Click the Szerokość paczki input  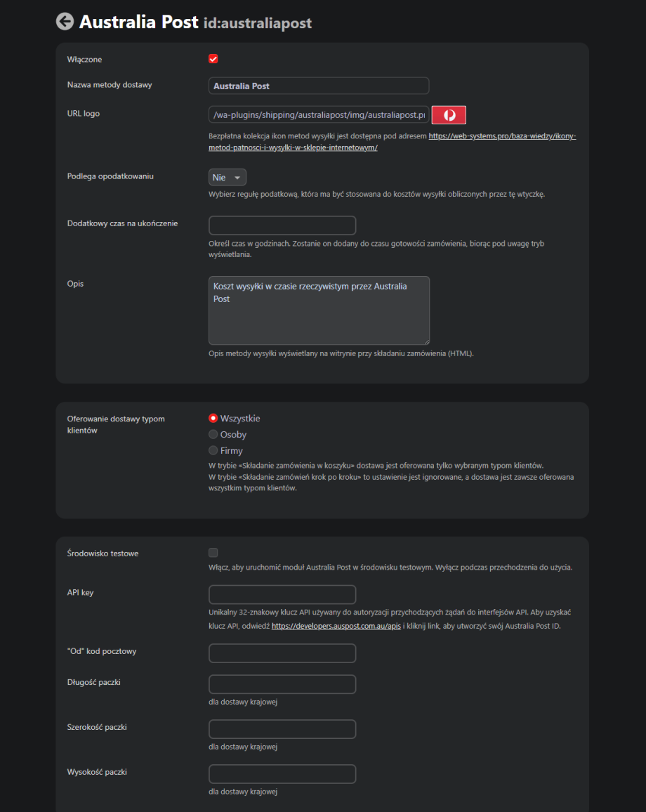pyautogui.click(x=282, y=729)
